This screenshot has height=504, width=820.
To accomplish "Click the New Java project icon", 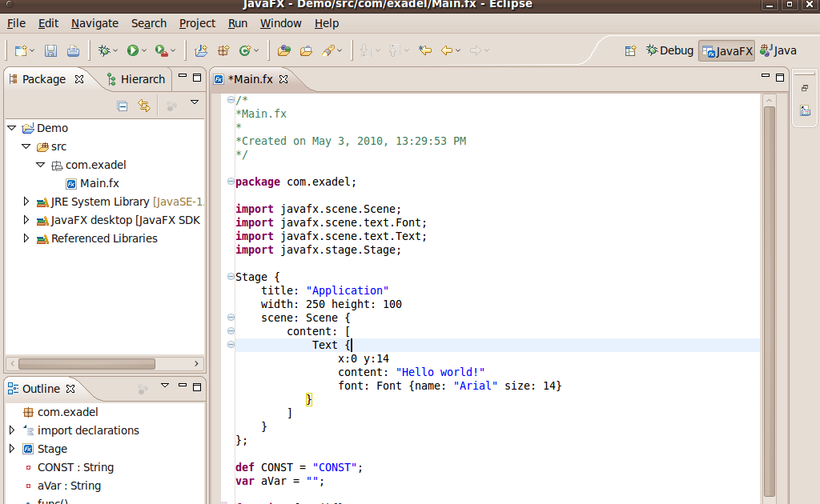I will pyautogui.click(x=201, y=50).
